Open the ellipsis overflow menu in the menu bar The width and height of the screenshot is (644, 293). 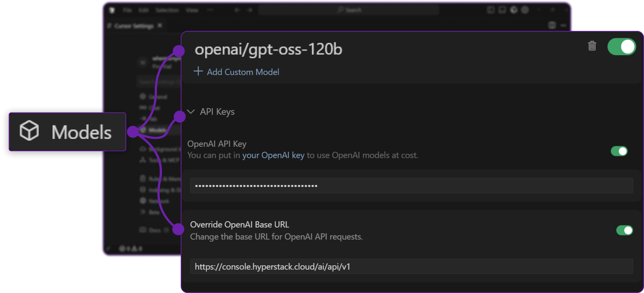[210, 10]
